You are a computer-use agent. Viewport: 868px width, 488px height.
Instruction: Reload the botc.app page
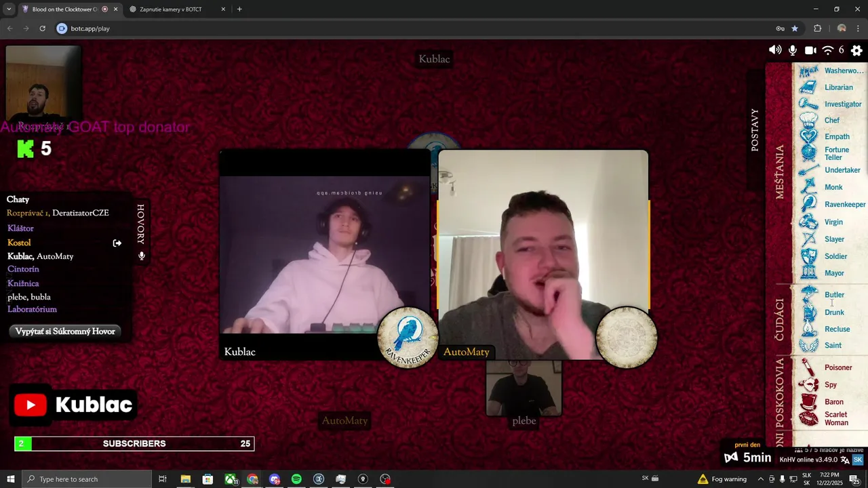click(x=42, y=28)
